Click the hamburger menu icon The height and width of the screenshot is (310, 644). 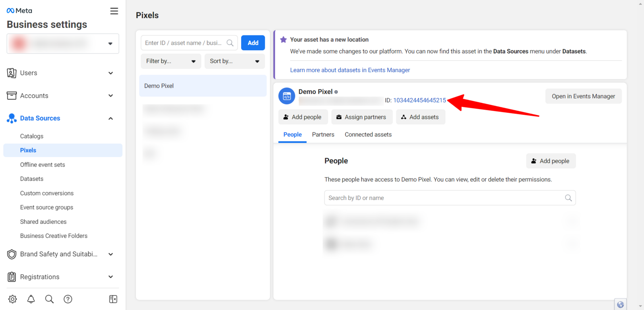114,11
